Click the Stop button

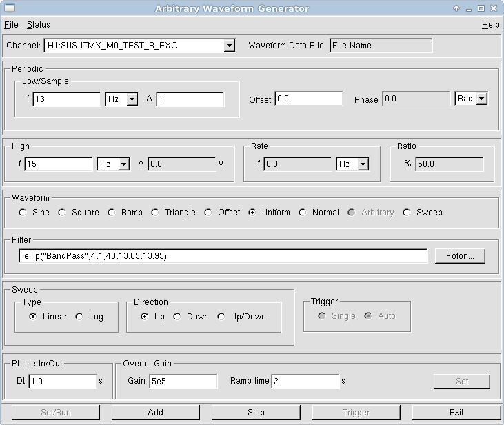point(256,412)
